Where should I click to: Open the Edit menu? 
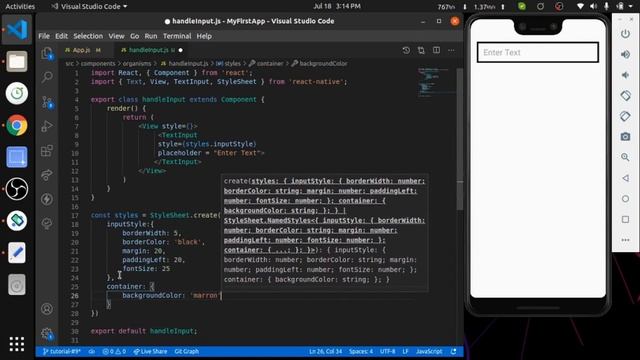[62, 36]
